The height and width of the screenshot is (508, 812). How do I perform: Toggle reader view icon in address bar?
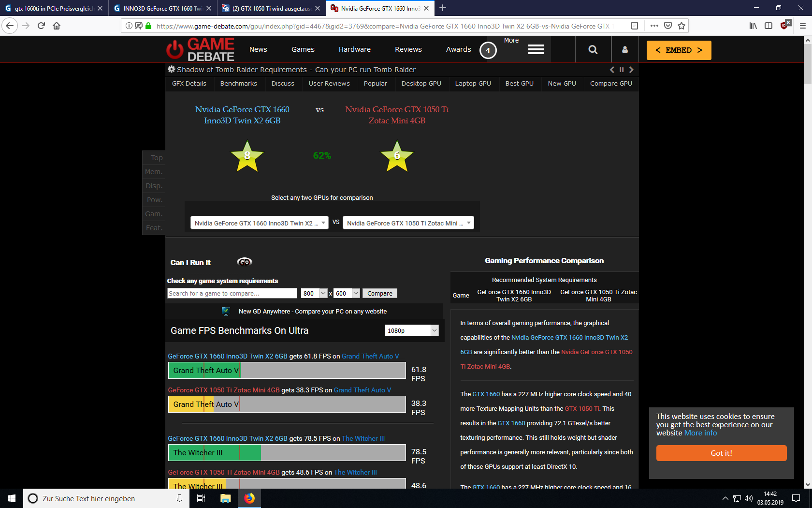click(635, 26)
